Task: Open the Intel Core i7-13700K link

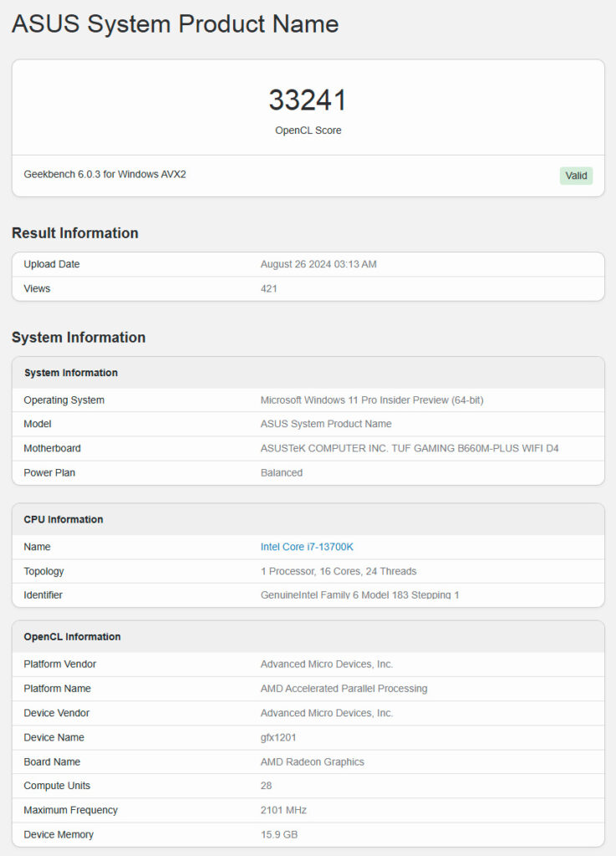Action: pos(307,547)
